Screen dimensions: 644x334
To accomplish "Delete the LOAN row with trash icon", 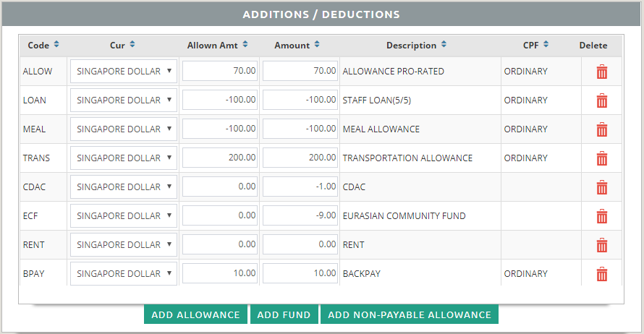I will (601, 100).
